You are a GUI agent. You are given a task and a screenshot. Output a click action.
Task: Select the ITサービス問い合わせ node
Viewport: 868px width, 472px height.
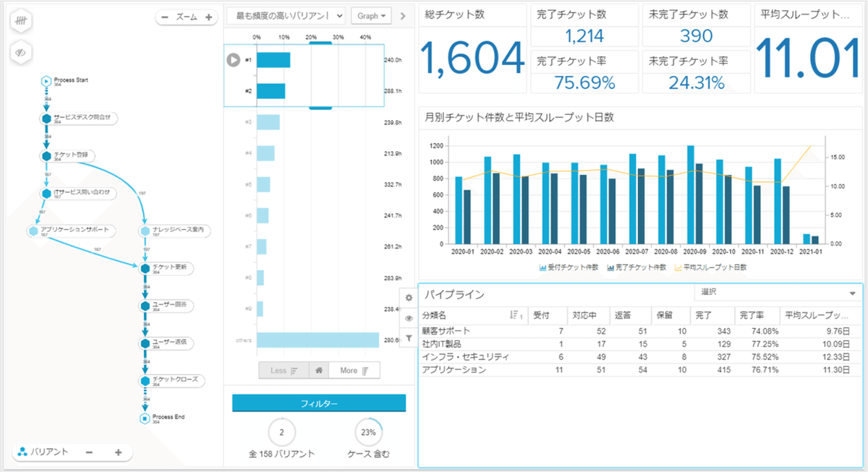pyautogui.click(x=78, y=193)
